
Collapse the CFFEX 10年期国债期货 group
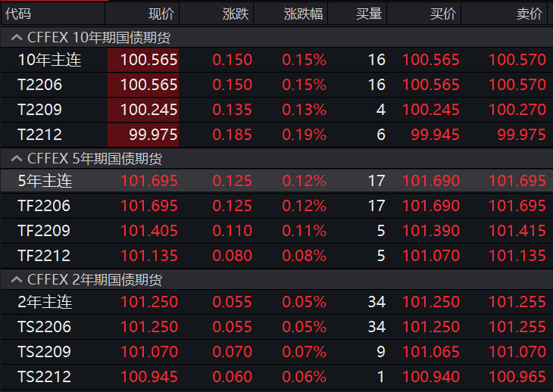pyautogui.click(x=15, y=37)
